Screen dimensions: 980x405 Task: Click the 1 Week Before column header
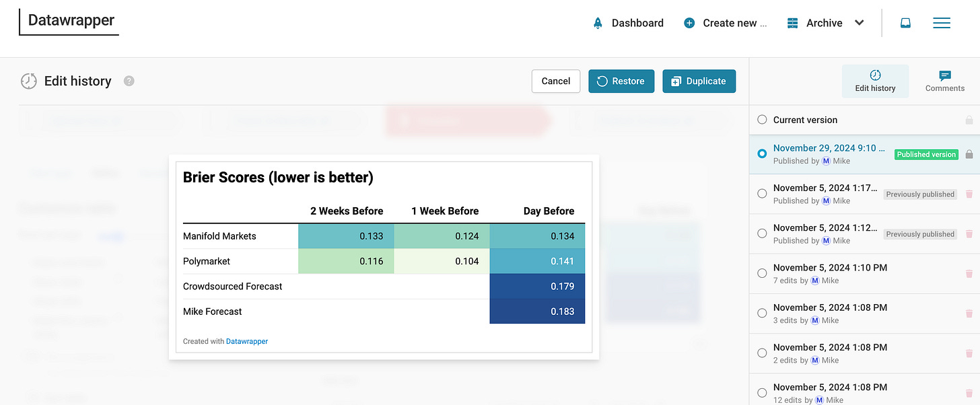tap(445, 211)
